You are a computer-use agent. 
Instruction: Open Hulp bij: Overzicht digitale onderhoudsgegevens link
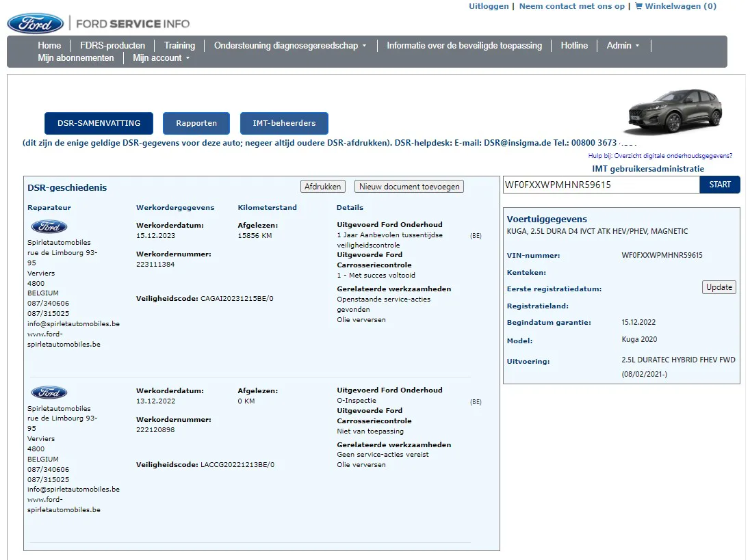click(x=660, y=156)
